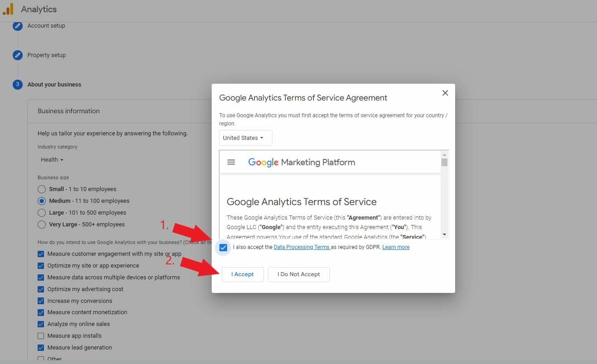This screenshot has height=364, width=597.
Task: Expand the Health industry category dropdown
Action: coord(51,159)
